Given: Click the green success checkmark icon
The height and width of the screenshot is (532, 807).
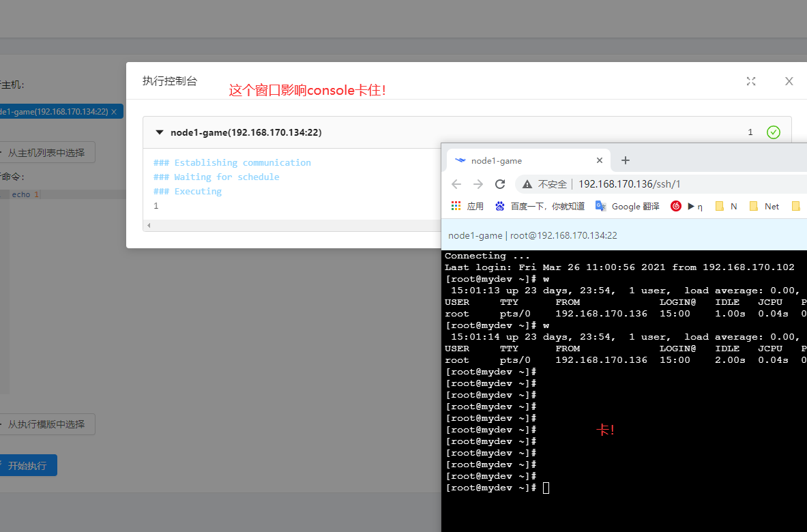Looking at the screenshot, I should click(x=773, y=132).
